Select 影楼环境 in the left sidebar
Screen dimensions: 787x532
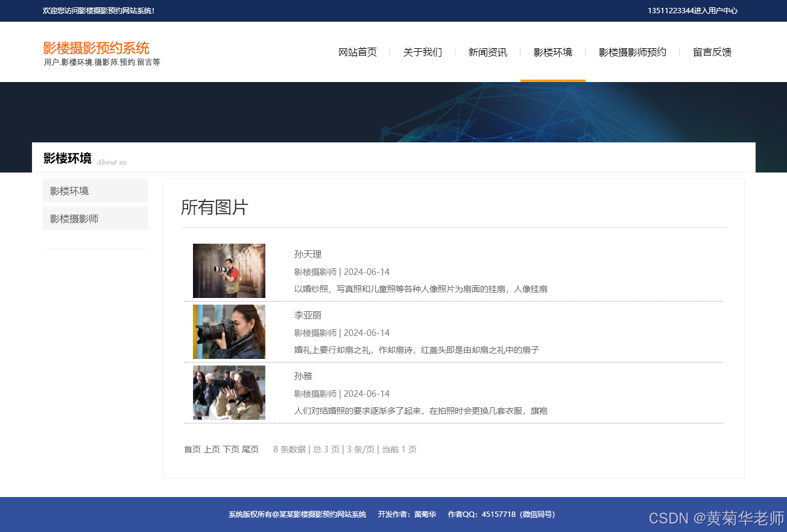coord(68,190)
